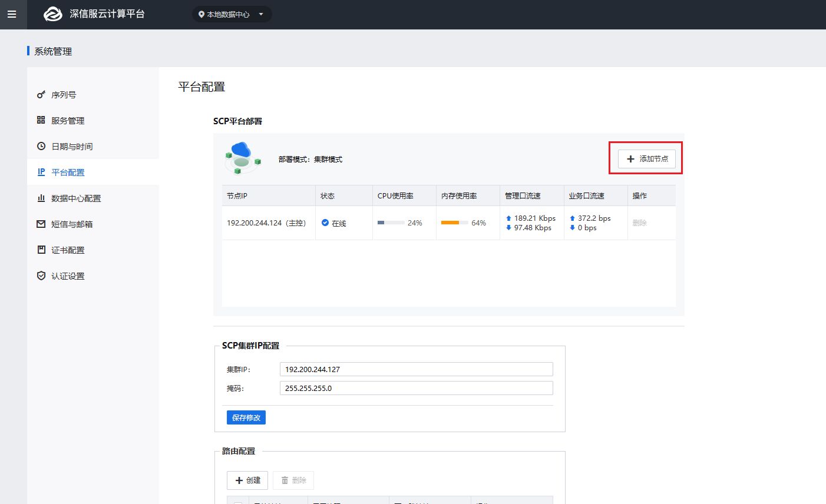Click the 操作 column header in node table
Viewport: 826px width, 504px height.
click(652, 195)
